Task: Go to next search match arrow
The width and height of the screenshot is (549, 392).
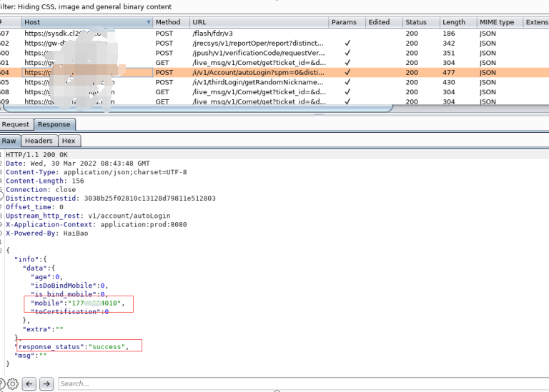Action: pos(46,383)
